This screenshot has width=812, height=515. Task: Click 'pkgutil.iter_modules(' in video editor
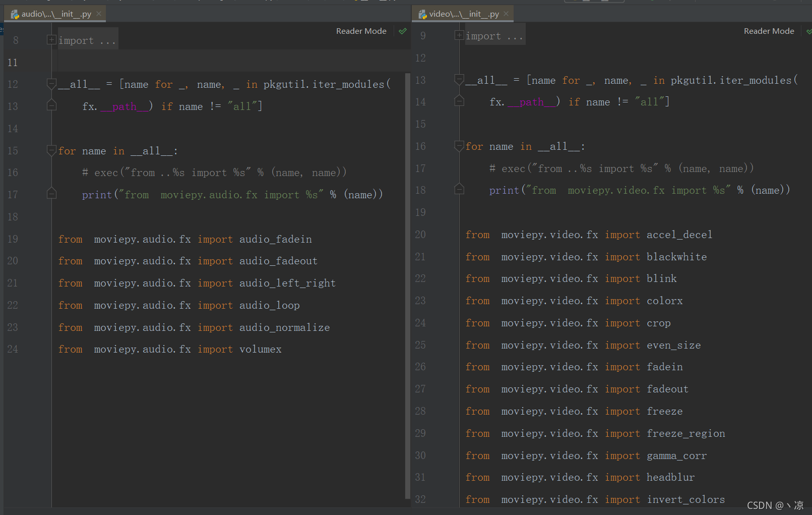tap(734, 80)
